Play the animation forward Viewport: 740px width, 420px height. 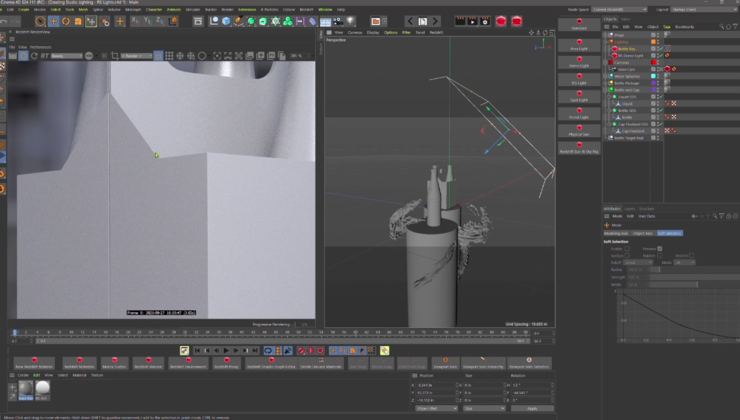pos(226,351)
